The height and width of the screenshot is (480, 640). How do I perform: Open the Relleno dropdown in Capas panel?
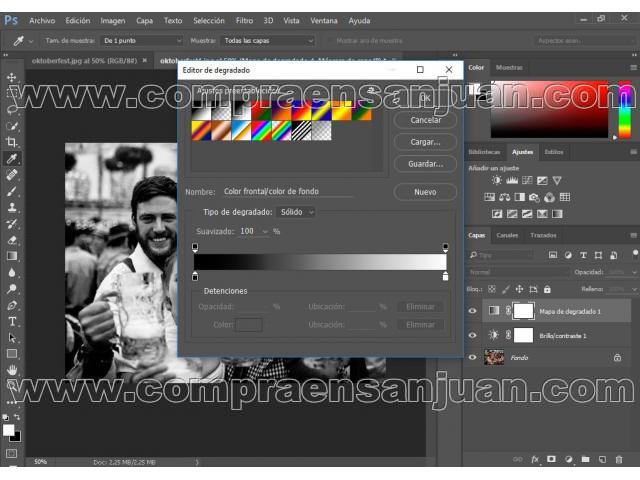(634, 289)
